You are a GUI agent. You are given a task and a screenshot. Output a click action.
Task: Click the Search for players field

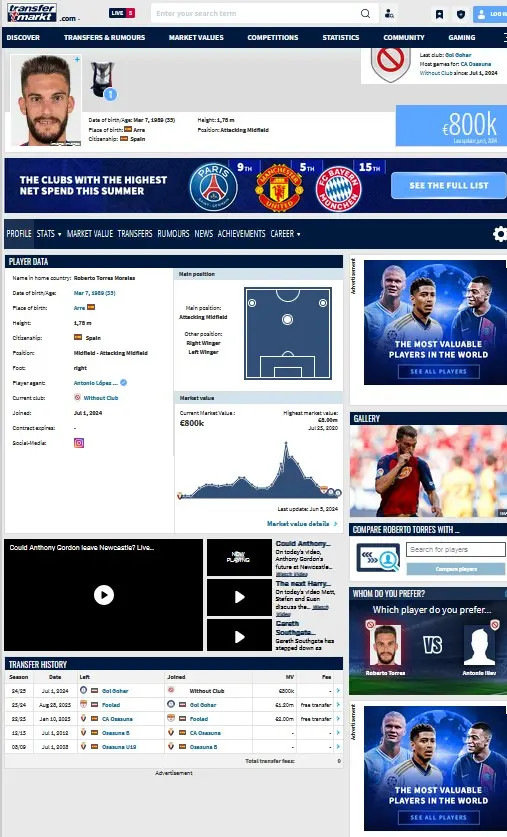point(456,549)
